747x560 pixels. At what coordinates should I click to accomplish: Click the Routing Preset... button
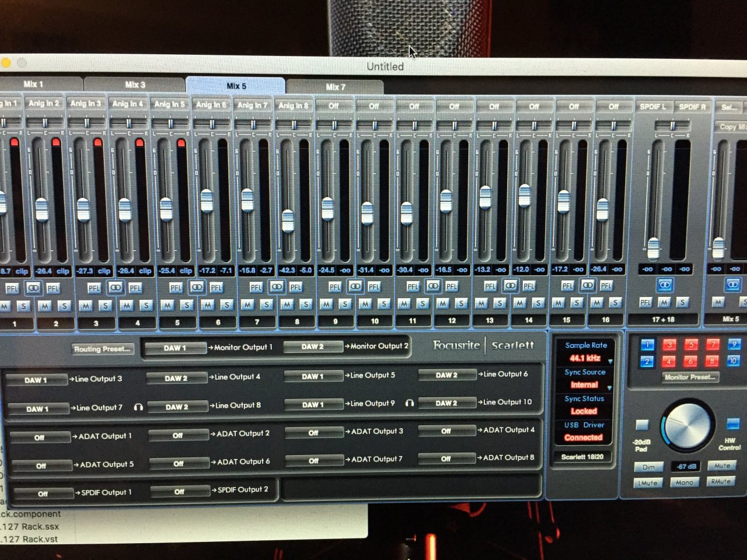pos(102,349)
